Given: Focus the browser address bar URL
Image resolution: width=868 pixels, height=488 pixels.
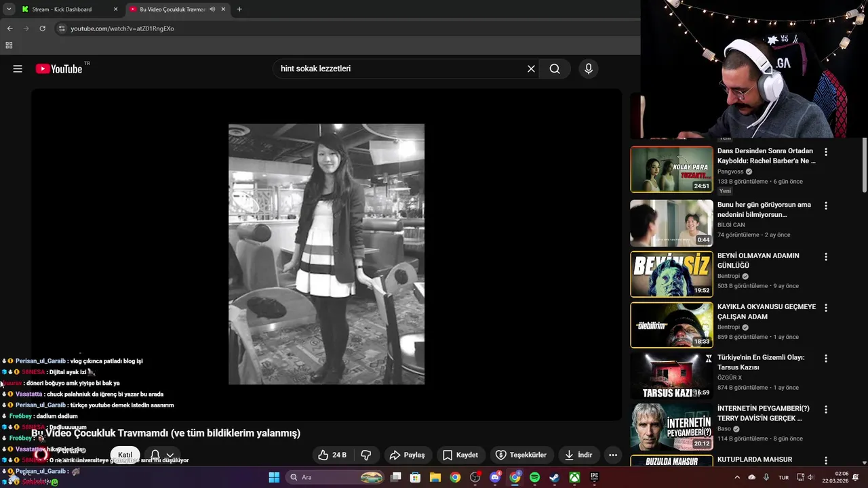Looking at the screenshot, I should (x=123, y=28).
